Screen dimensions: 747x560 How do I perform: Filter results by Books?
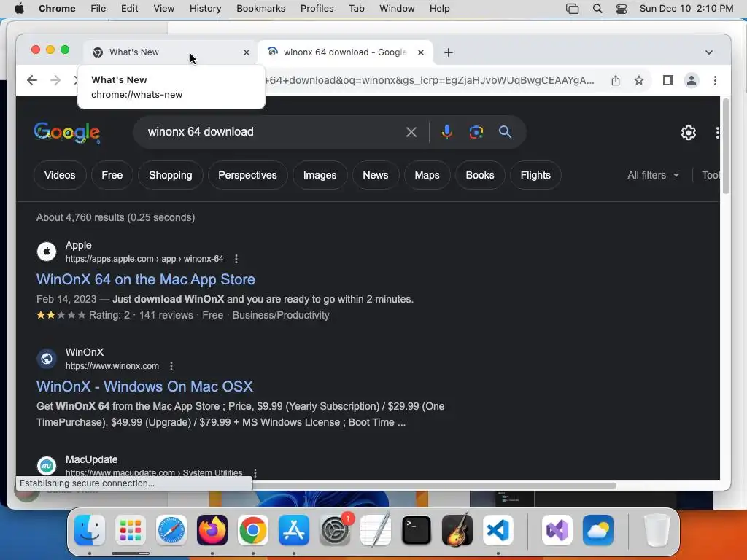480,175
